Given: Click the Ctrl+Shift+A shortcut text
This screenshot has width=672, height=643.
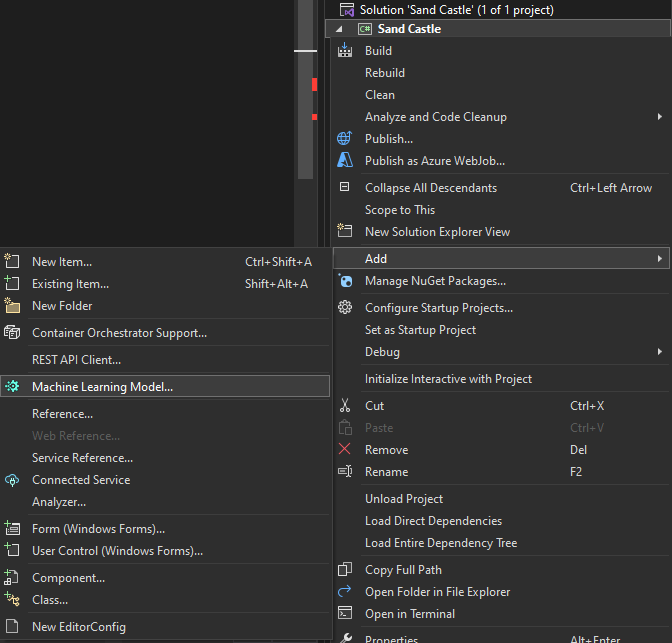Looking at the screenshot, I should (278, 261).
